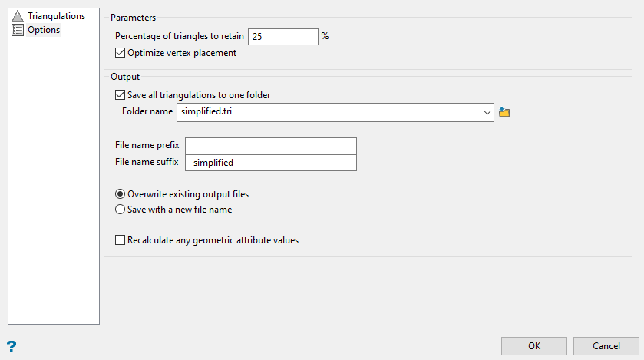Select Overwrite existing output files option
The image size is (644, 360).
coord(120,194)
